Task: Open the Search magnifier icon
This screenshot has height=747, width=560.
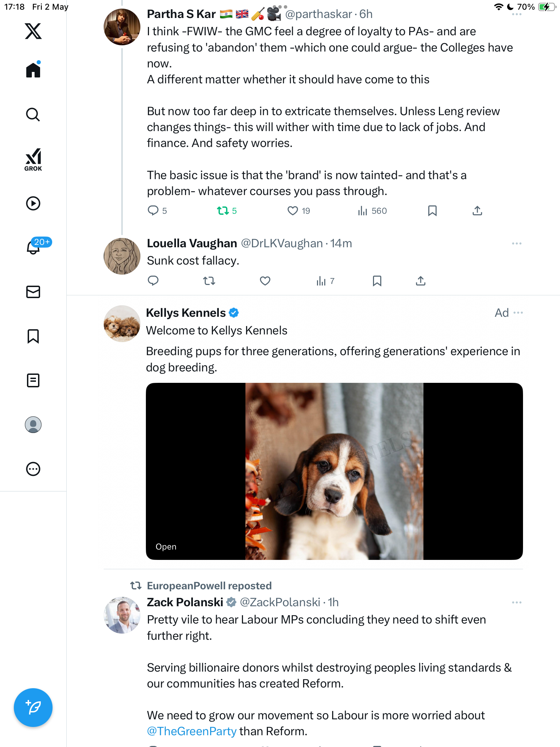Action: point(33,114)
